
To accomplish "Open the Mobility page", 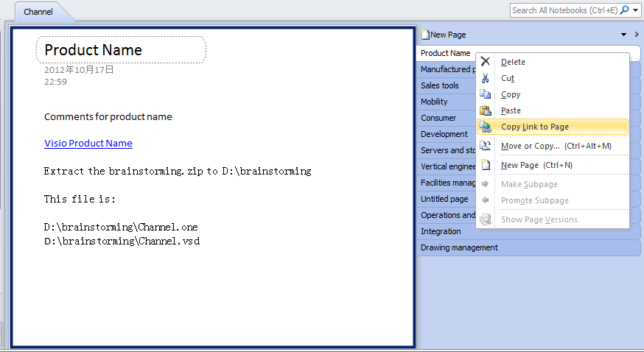I will (447, 102).
